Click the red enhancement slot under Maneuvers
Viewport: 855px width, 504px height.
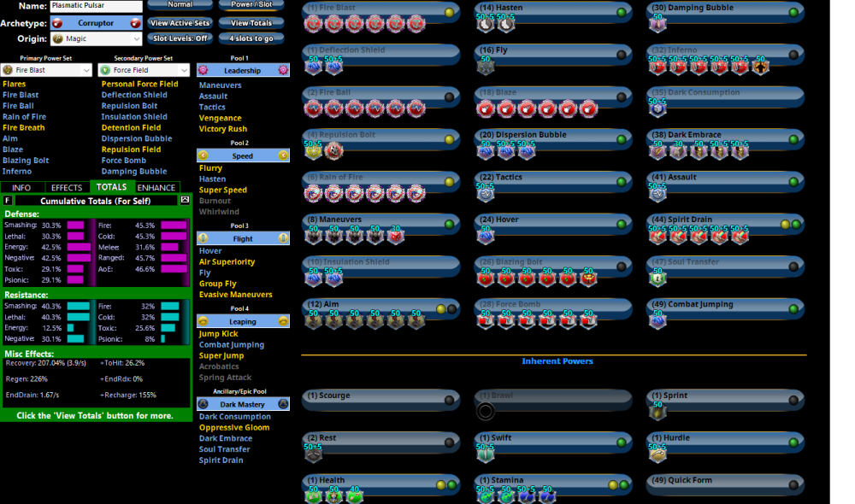click(395, 236)
